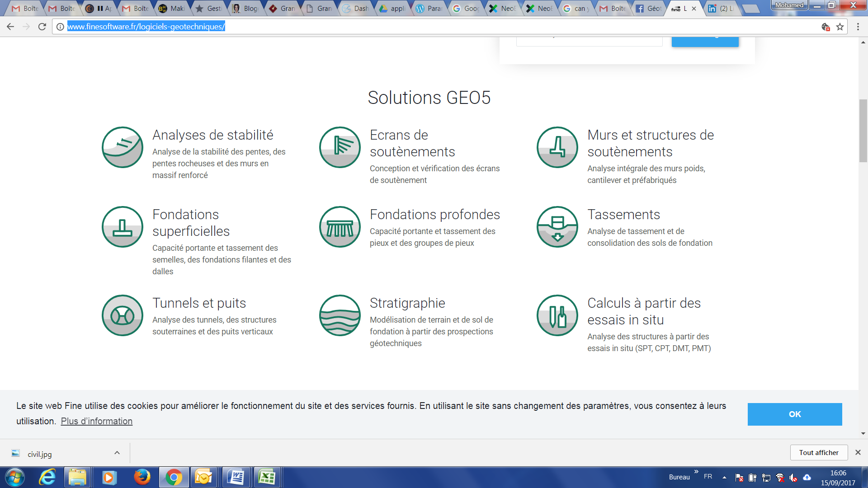Reload the page with the refresh icon
This screenshot has width=868, height=488.
pyautogui.click(x=42, y=27)
